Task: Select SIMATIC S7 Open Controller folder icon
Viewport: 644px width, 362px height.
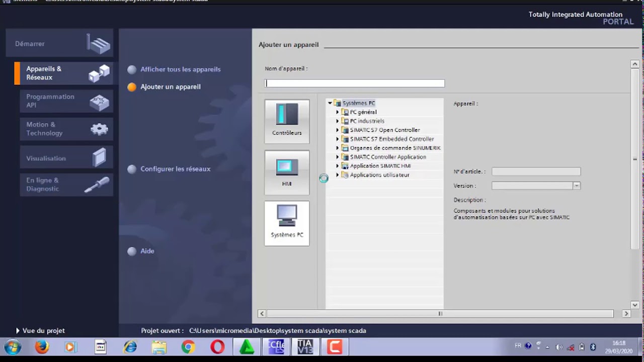Action: pos(345,130)
